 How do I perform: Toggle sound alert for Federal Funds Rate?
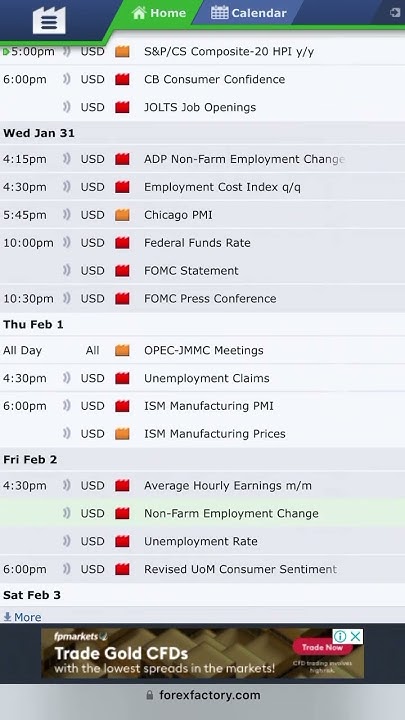(67, 242)
